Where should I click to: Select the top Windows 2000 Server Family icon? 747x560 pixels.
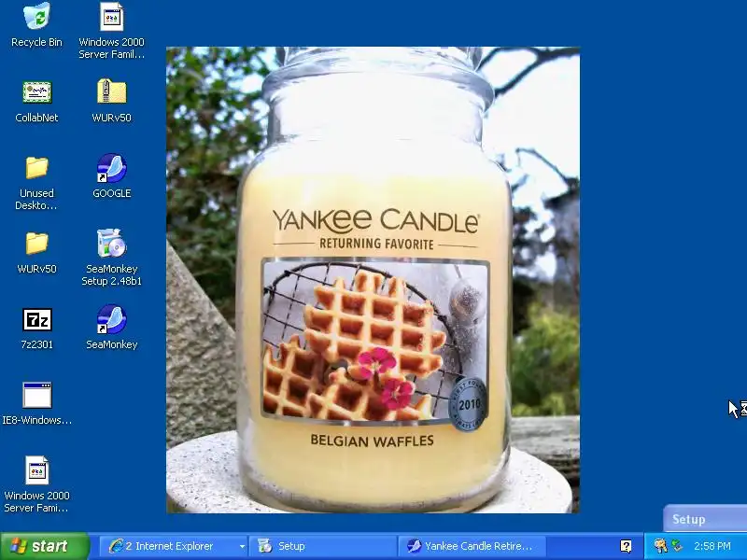tap(111, 17)
